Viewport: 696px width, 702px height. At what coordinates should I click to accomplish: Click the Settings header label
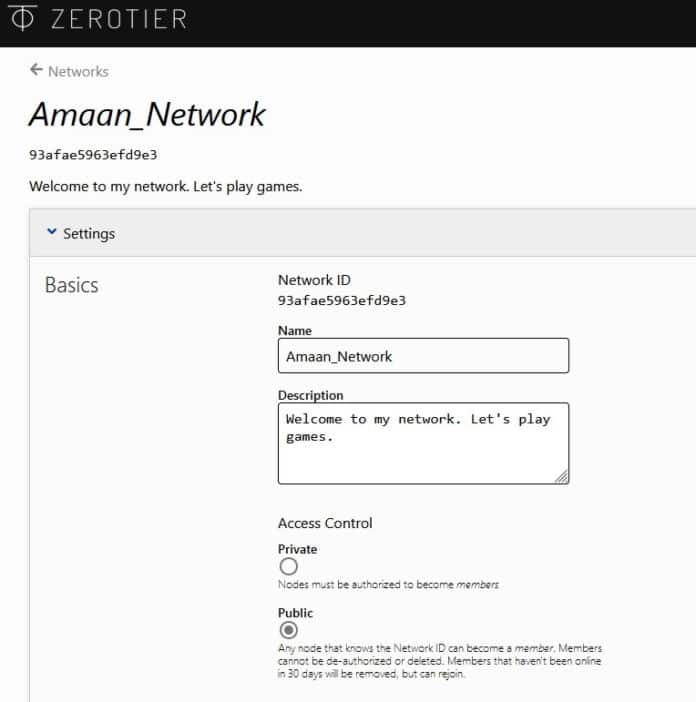coord(89,233)
